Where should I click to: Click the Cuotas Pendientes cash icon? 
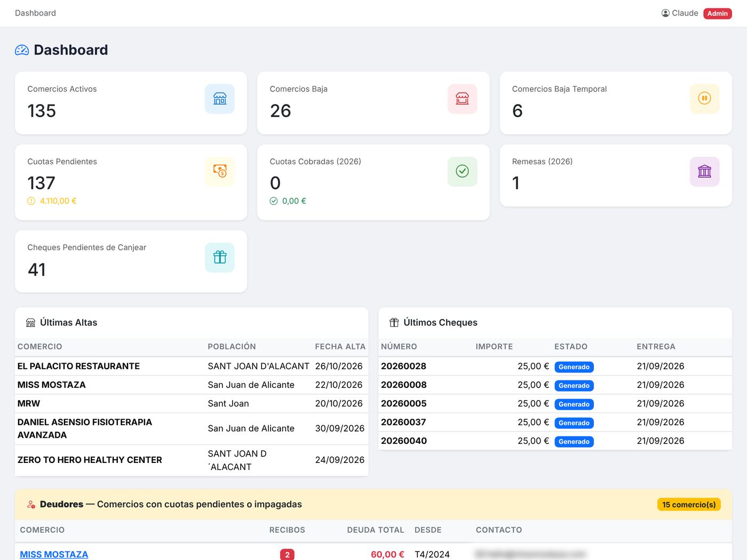click(220, 171)
